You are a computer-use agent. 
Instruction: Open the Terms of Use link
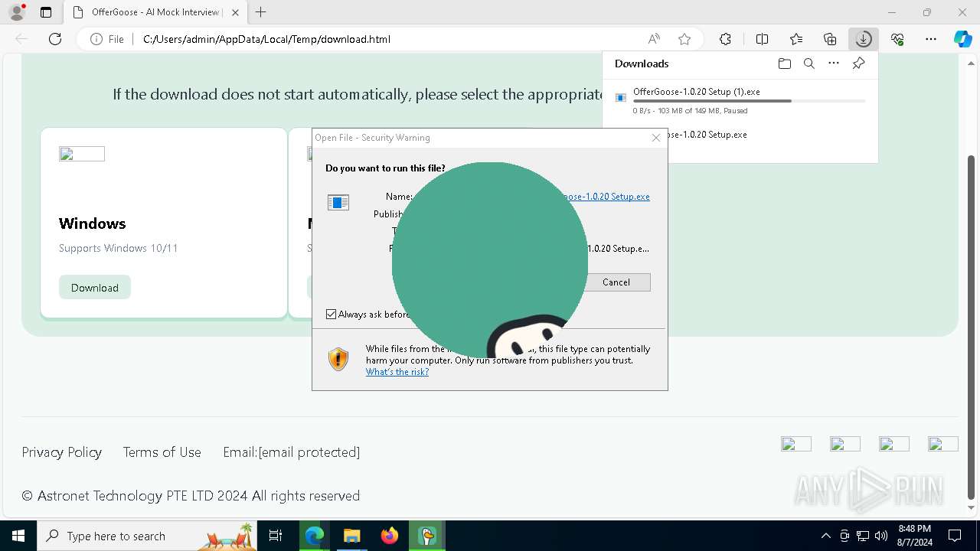coord(162,452)
